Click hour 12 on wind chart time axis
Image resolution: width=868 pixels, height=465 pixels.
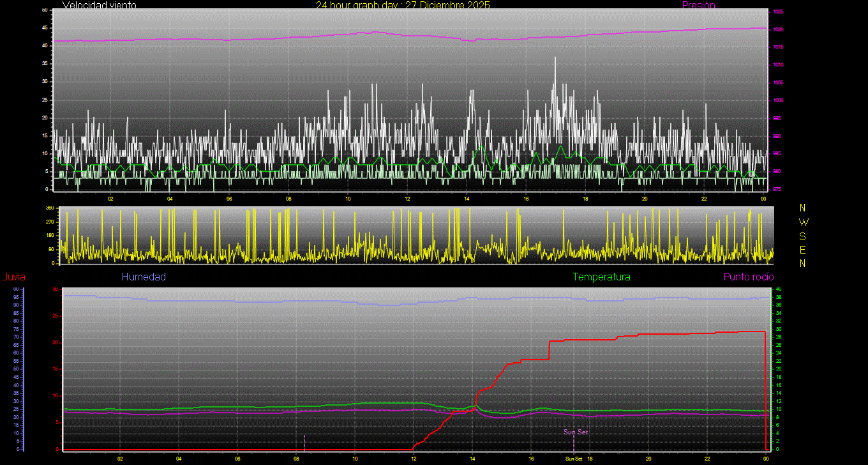407,199
